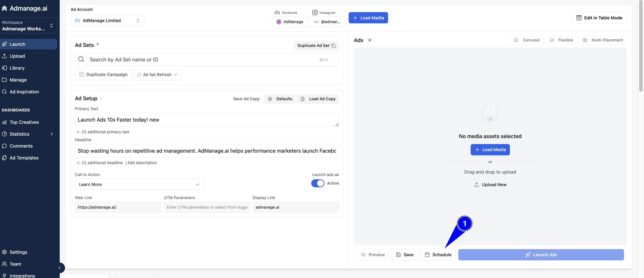Click the Save floppy disk icon
The width and height of the screenshot is (644, 278).
398,254
